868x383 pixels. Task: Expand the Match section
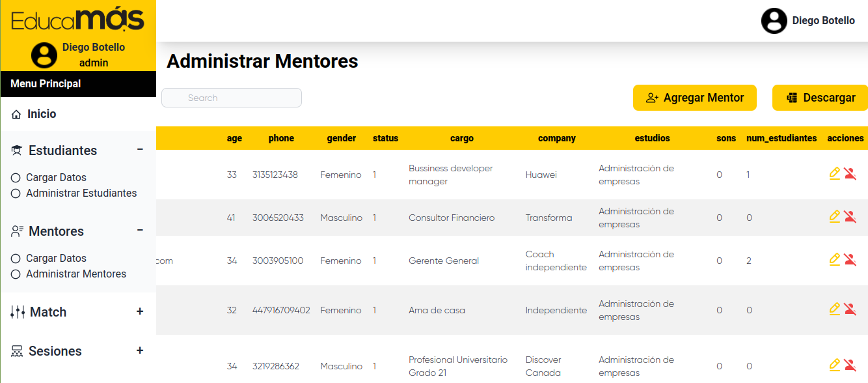[x=140, y=312]
